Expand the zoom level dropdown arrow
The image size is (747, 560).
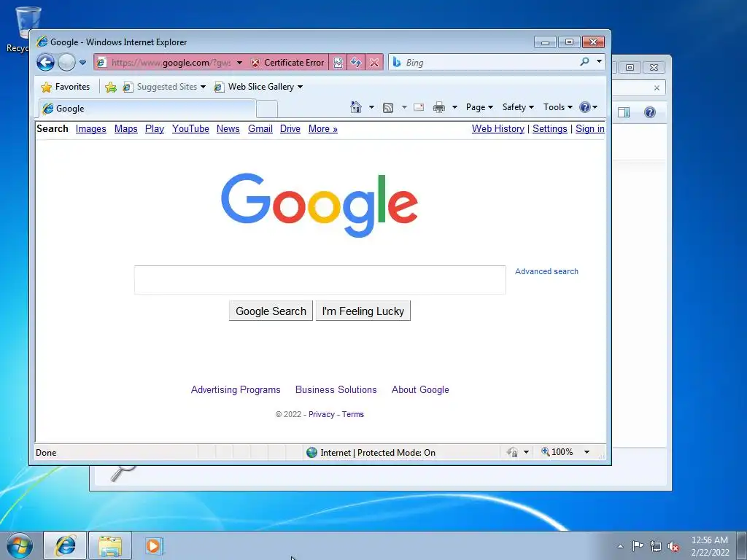point(587,452)
